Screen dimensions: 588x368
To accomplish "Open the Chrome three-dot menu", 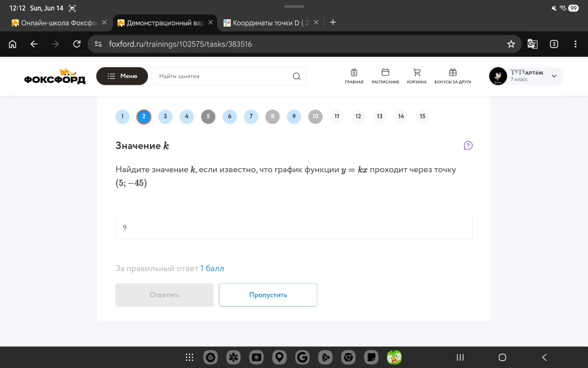I will (575, 44).
